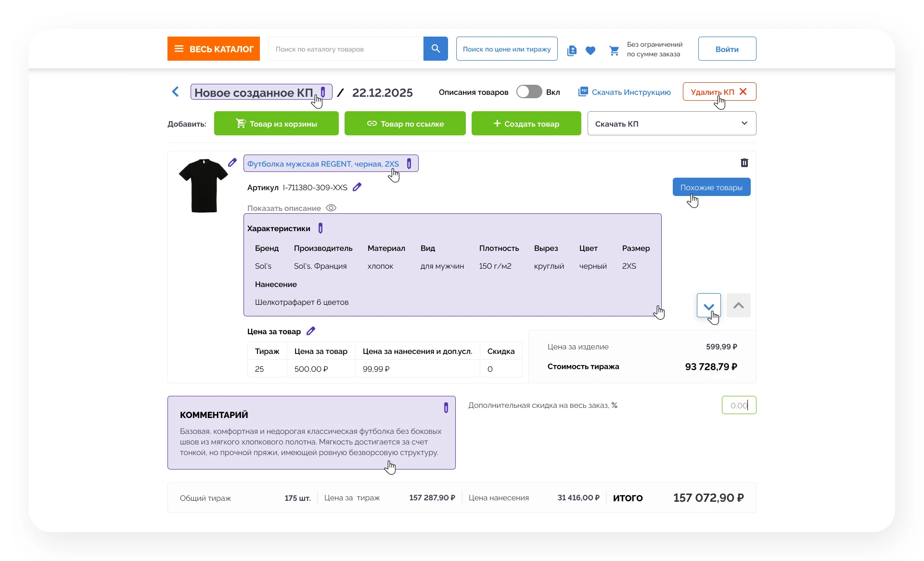The width and height of the screenshot is (924, 561).
Task: Click the PDF icon near Скачать Инструкцию
Action: click(583, 91)
